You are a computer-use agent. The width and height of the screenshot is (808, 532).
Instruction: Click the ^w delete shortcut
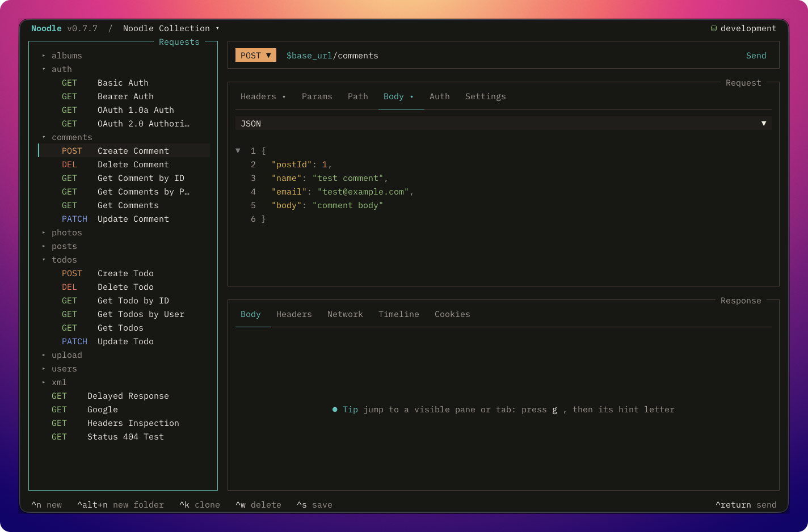tap(258, 505)
